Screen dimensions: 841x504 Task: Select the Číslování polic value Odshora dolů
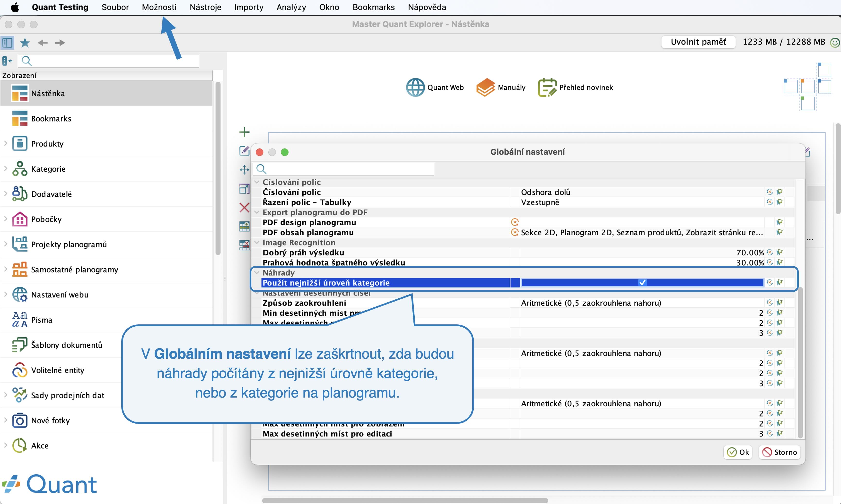(545, 192)
